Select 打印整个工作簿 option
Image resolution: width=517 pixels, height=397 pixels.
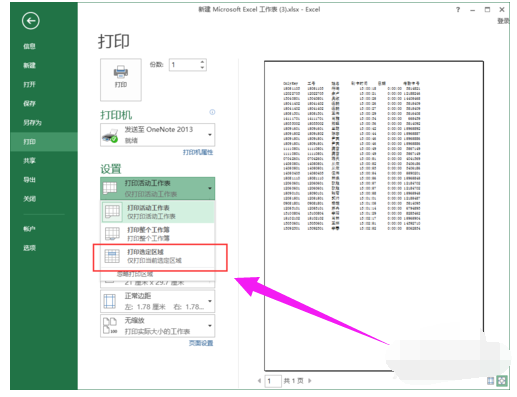pyautogui.click(x=158, y=234)
